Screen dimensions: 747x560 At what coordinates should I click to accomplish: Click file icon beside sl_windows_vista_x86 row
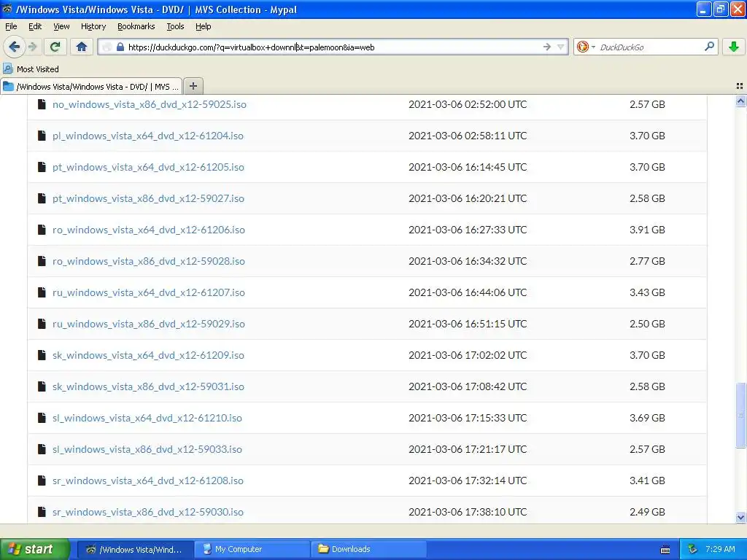[42, 449]
